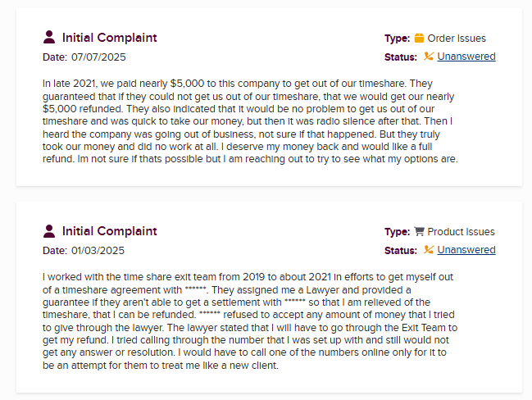The height and width of the screenshot is (400, 532).
Task: Click the person icon beside the 07/07/2025 complaint
Action: [49, 37]
